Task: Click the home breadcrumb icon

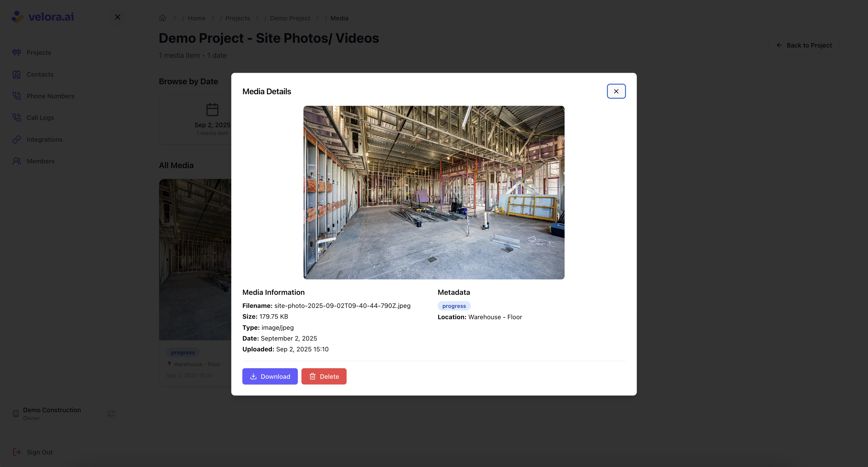Action: 162,18
